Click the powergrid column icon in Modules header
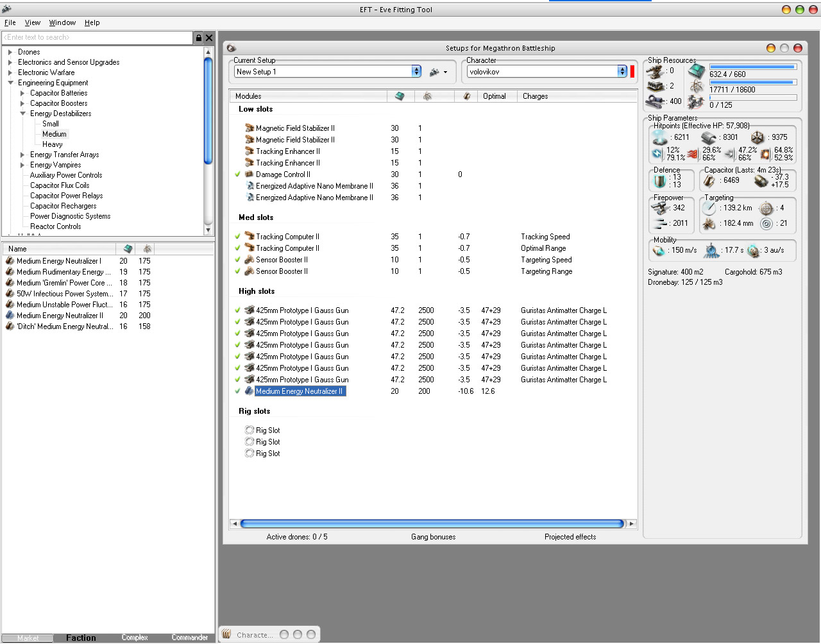Viewport: 821px width, 644px height. click(427, 96)
